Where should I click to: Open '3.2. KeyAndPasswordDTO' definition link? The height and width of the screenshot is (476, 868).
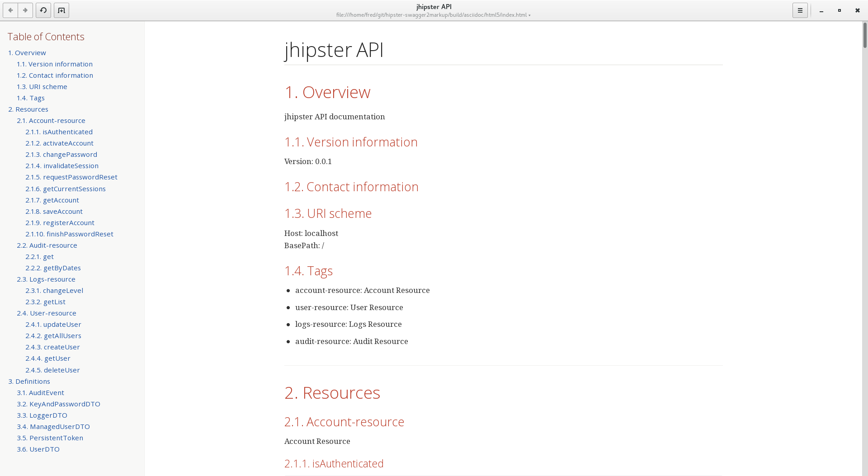[59, 404]
